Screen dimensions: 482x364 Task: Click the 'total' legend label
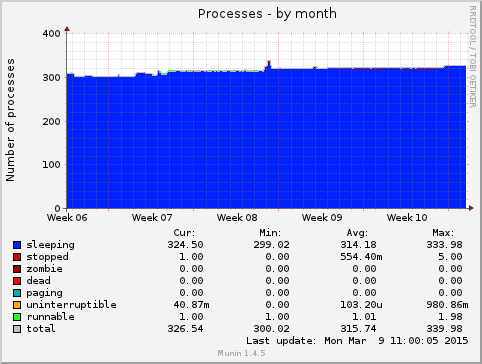click(41, 329)
